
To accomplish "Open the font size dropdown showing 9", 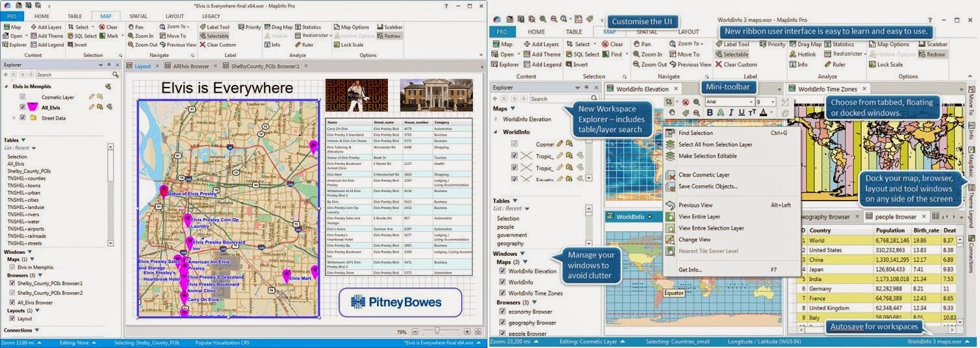I will pos(774,102).
